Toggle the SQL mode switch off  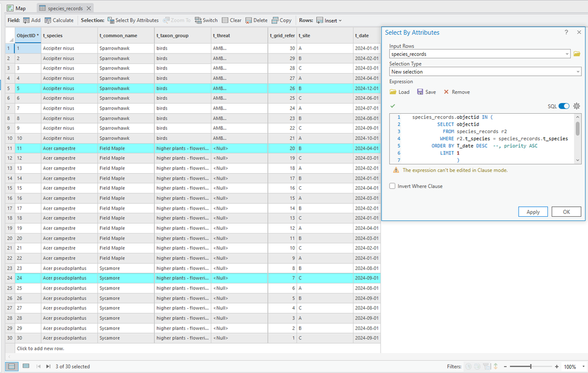click(x=563, y=106)
